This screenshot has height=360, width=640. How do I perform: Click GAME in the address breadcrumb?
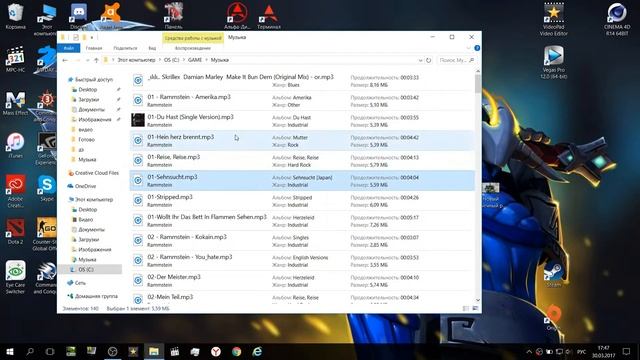click(x=195, y=60)
